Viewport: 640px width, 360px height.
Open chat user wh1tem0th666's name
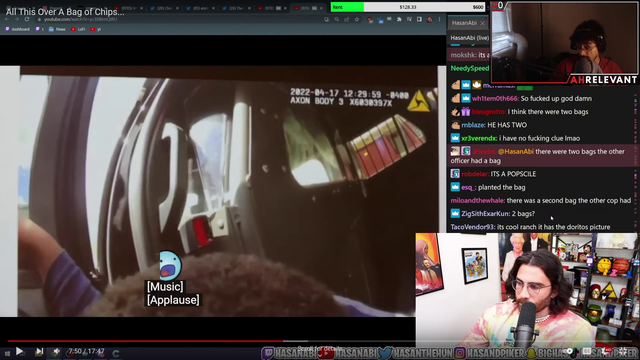pyautogui.click(x=495, y=98)
